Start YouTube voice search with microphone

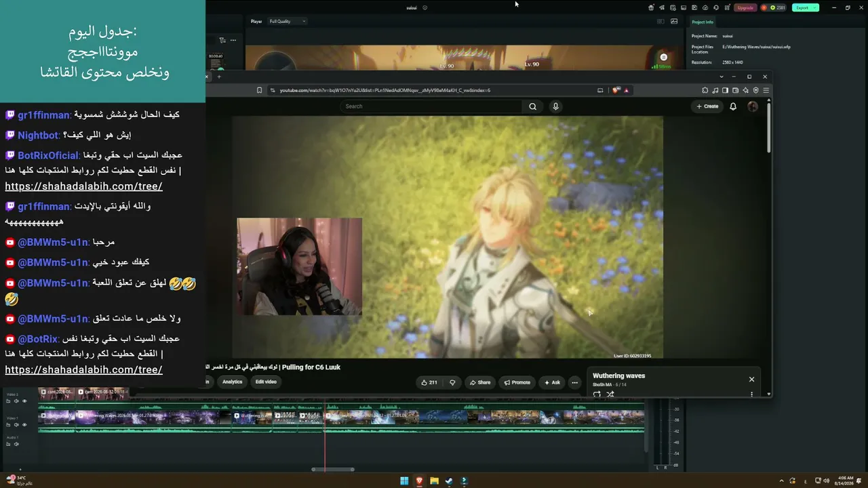click(555, 106)
